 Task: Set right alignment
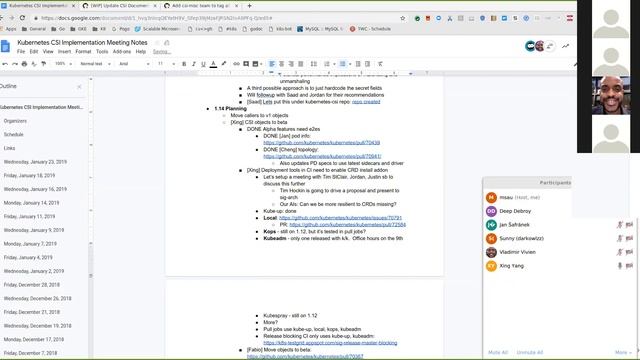point(291,64)
